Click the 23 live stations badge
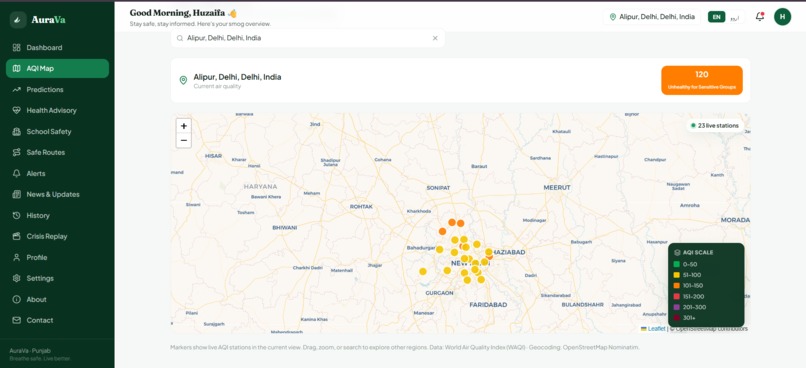The width and height of the screenshot is (806, 368). (715, 125)
